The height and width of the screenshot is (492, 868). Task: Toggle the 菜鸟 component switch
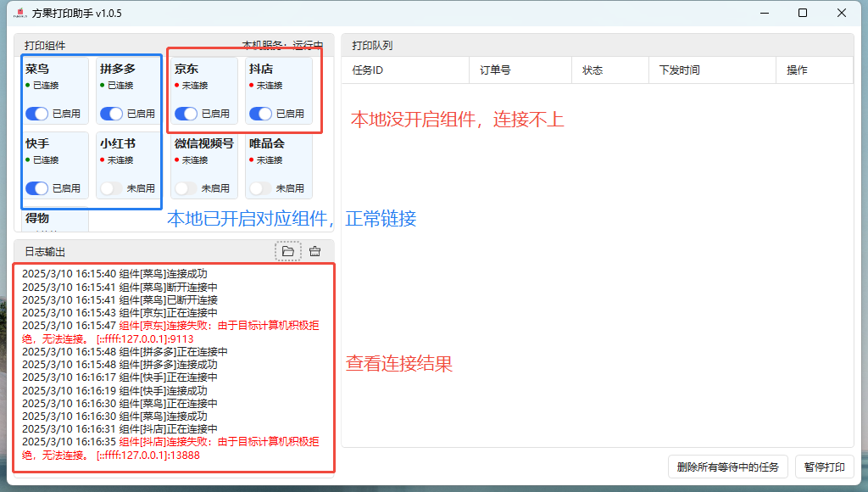click(37, 114)
